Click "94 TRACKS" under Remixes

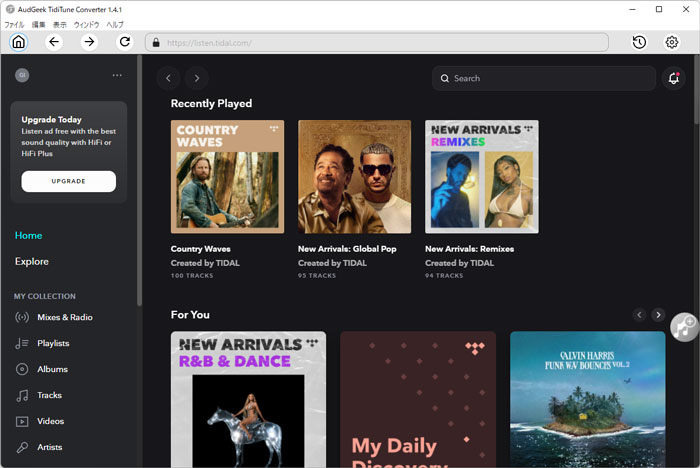pyautogui.click(x=444, y=276)
